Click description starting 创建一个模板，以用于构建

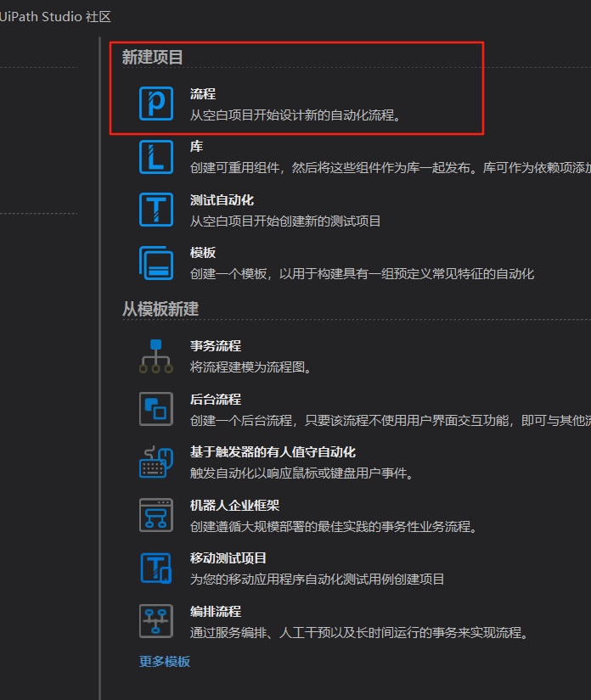363,274
